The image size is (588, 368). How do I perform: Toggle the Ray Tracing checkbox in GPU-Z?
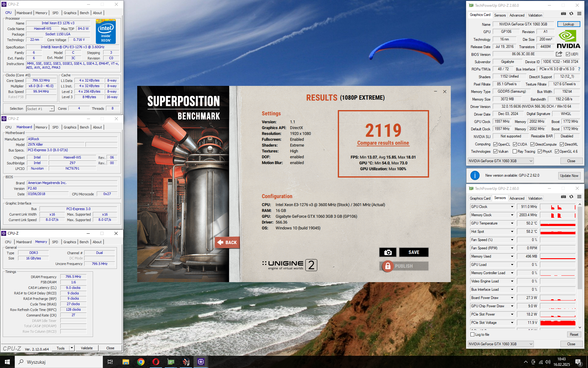click(514, 151)
